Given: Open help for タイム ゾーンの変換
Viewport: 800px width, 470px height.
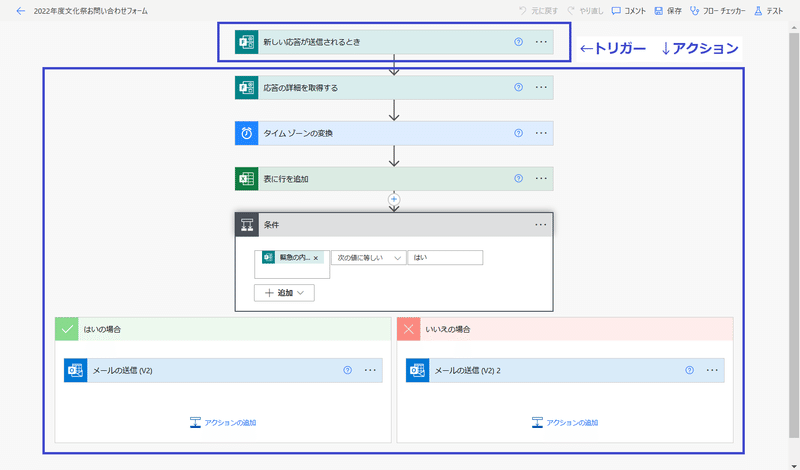Looking at the screenshot, I should click(518, 133).
